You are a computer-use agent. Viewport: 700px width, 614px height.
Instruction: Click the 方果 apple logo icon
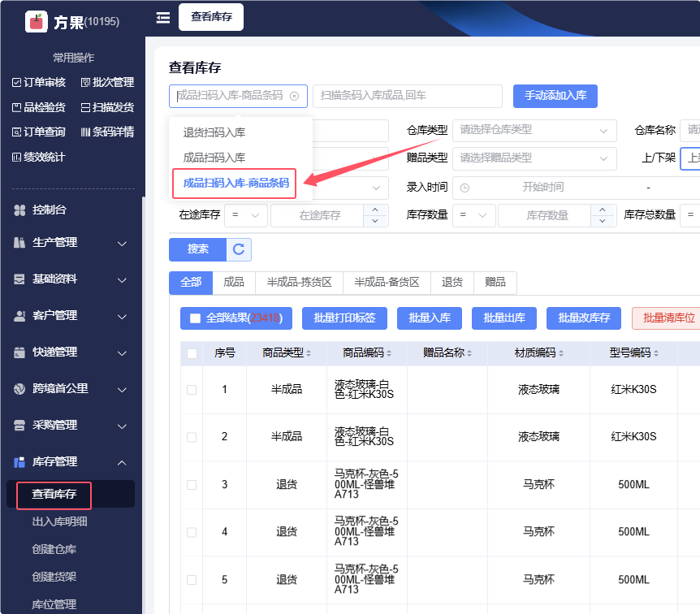point(37,21)
